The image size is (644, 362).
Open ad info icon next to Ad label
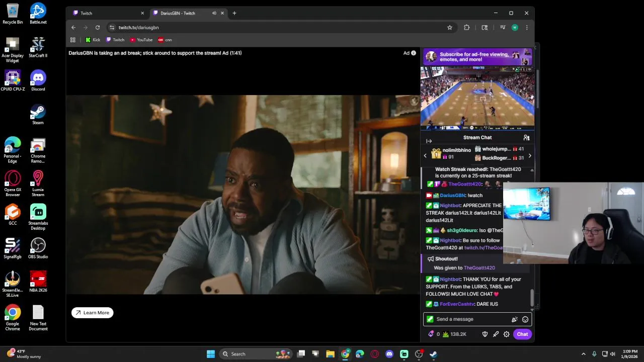[x=414, y=53]
